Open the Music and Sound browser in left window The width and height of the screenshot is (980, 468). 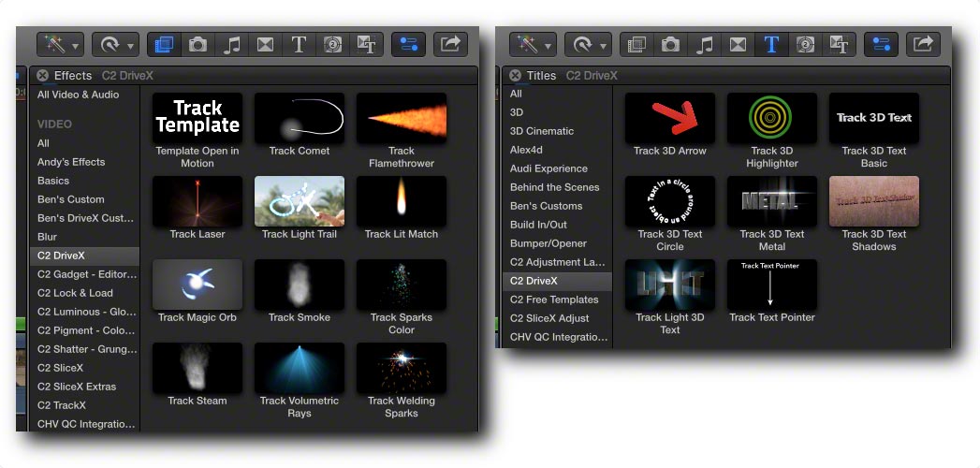click(x=232, y=44)
